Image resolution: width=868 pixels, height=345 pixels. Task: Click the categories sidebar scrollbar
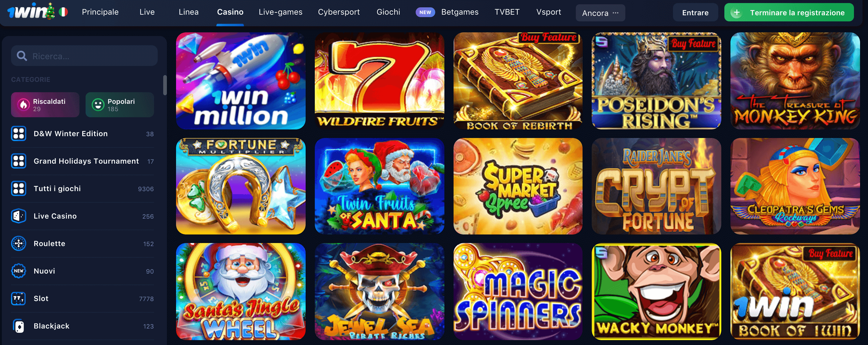(x=165, y=85)
